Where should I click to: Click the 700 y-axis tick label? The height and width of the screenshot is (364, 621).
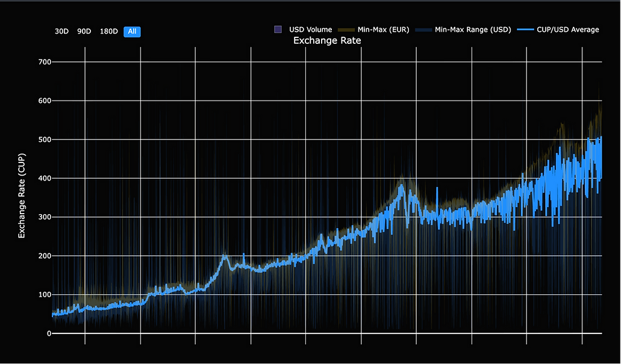tap(45, 62)
